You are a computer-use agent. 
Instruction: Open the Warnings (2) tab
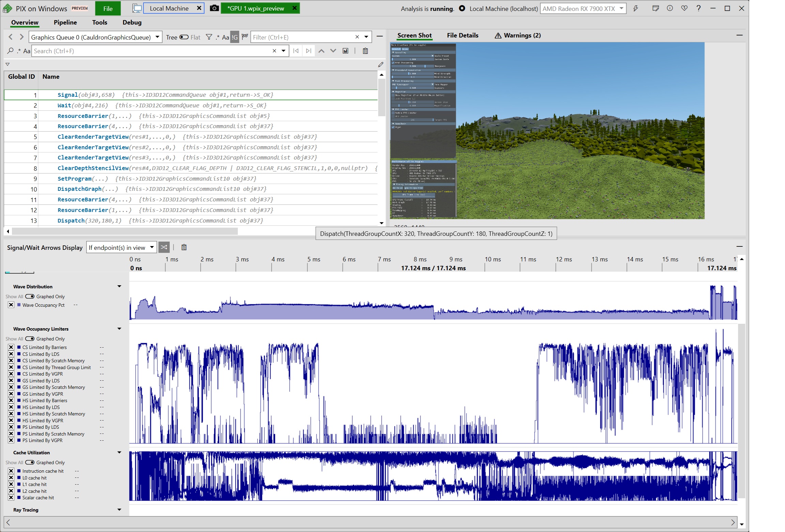tap(518, 35)
